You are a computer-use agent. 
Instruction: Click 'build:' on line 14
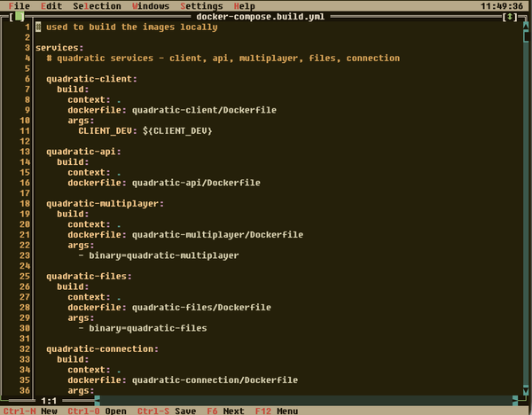(x=73, y=162)
